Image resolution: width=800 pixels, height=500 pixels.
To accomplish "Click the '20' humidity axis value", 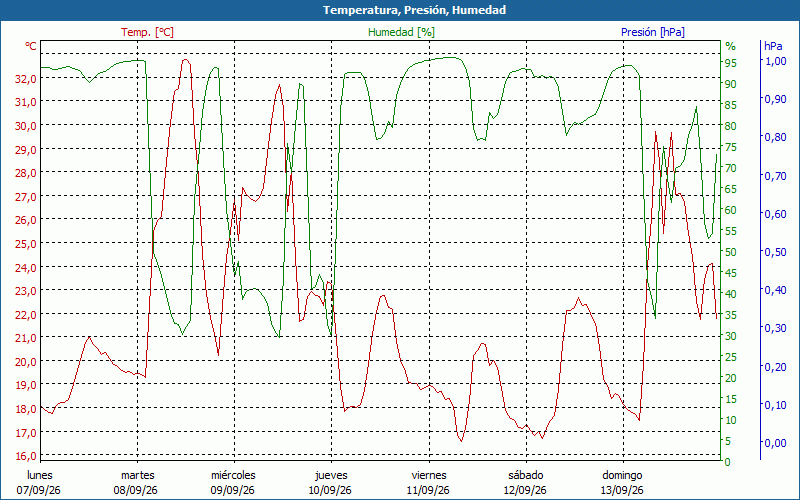I will click(731, 379).
